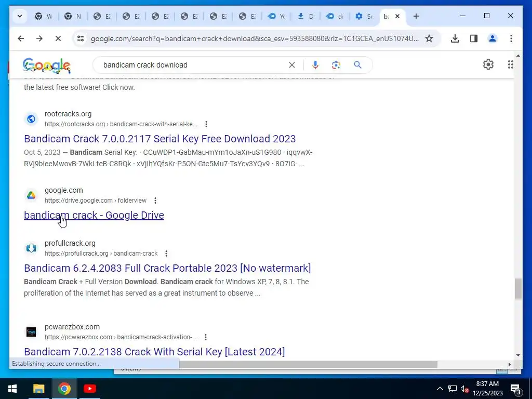The height and width of the screenshot is (399, 532).
Task: Click the profullcrack.org site name text
Action: tap(70, 243)
